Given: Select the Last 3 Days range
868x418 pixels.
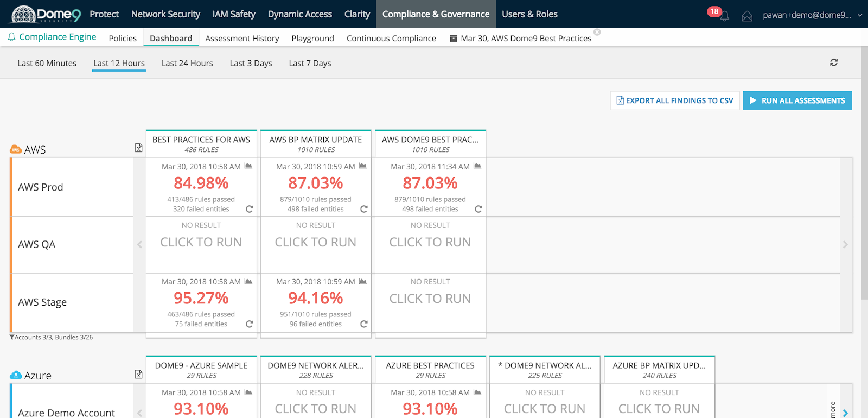Looking at the screenshot, I should point(251,63).
